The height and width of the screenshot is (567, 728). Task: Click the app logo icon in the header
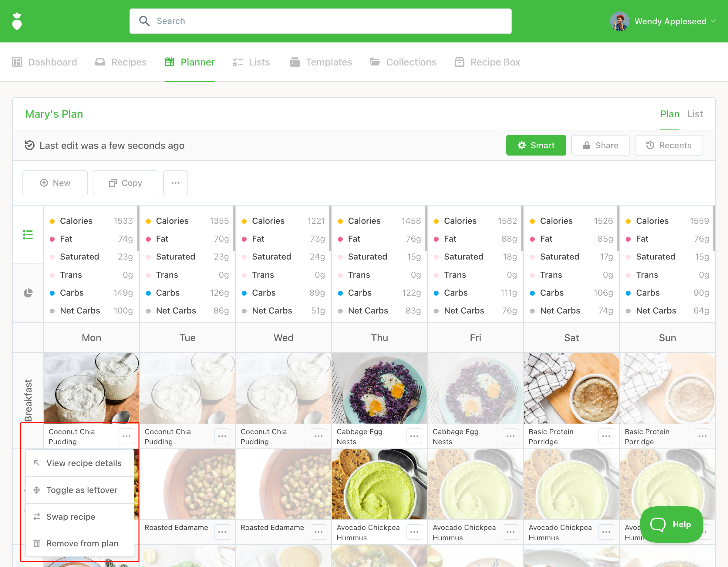[x=17, y=21]
